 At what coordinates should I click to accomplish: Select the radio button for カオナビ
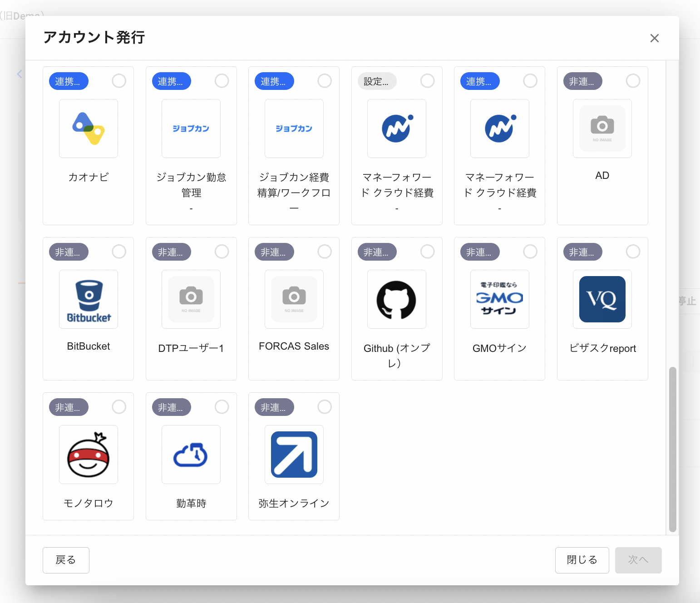click(x=119, y=81)
